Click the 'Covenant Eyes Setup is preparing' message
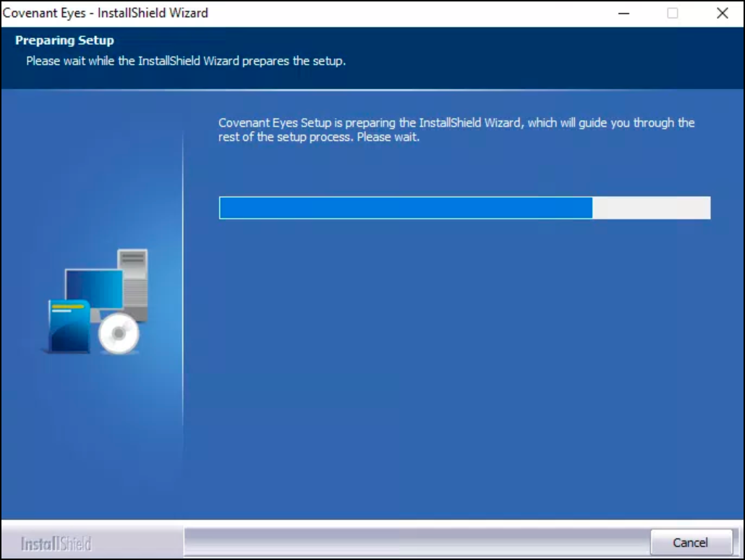Viewport: 745px width, 560px height. (x=456, y=130)
